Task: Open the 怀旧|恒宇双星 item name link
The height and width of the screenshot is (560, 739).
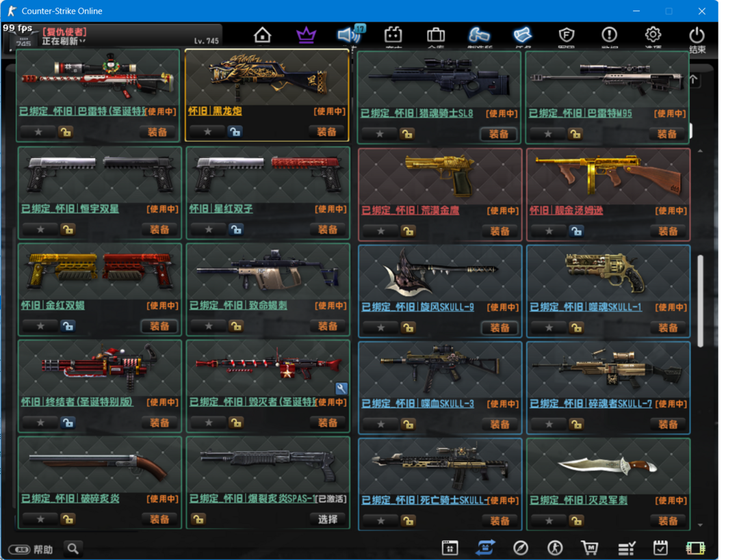Action: [70, 209]
